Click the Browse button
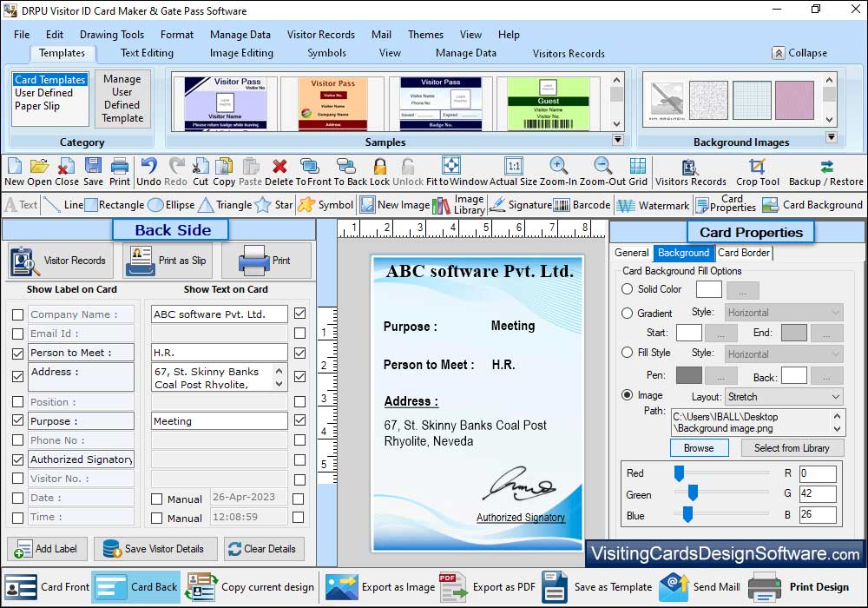Image resolution: width=868 pixels, height=608 pixels. click(699, 448)
